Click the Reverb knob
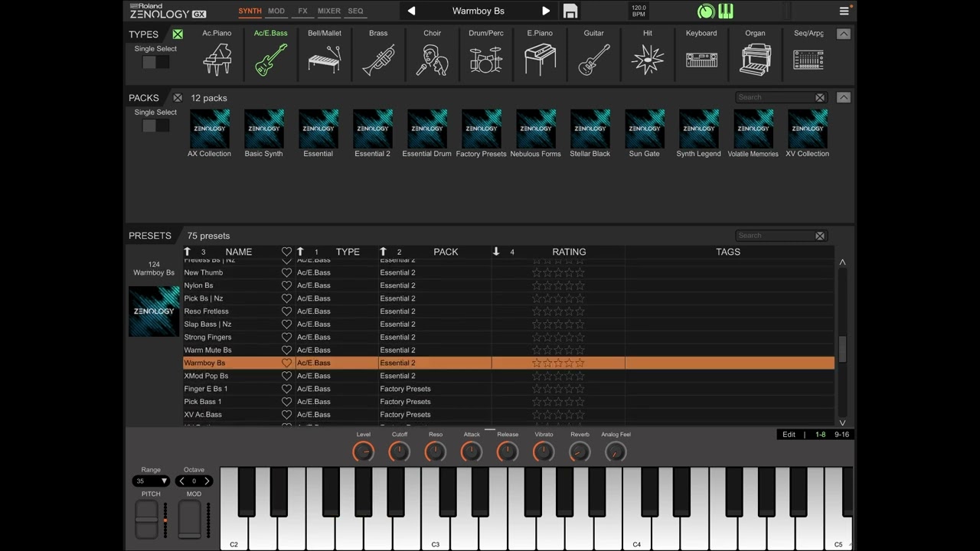The width and height of the screenshot is (980, 551). coord(580,452)
